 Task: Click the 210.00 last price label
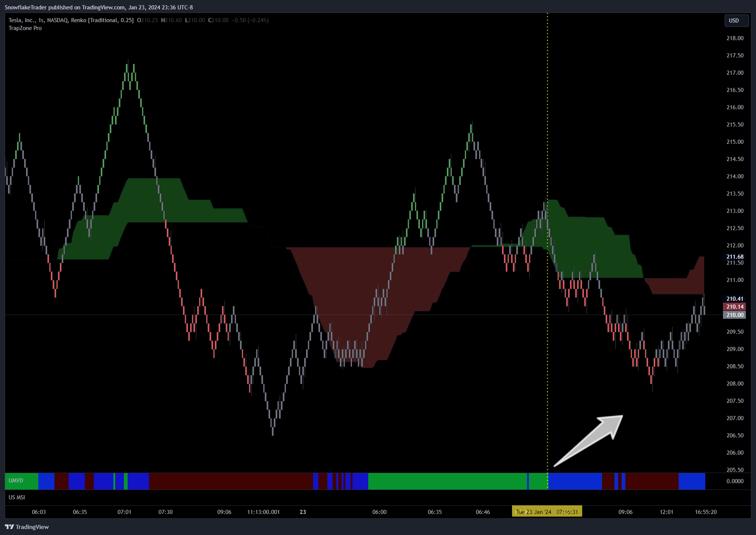735,315
